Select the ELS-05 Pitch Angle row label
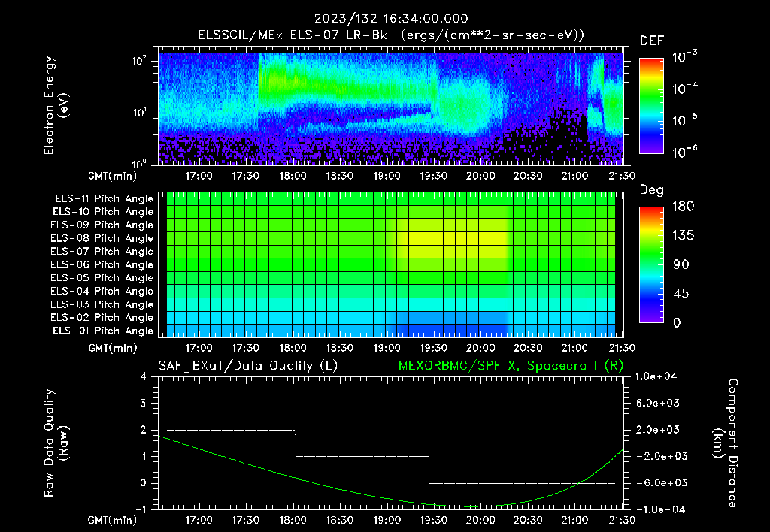The image size is (770, 532). click(x=102, y=278)
